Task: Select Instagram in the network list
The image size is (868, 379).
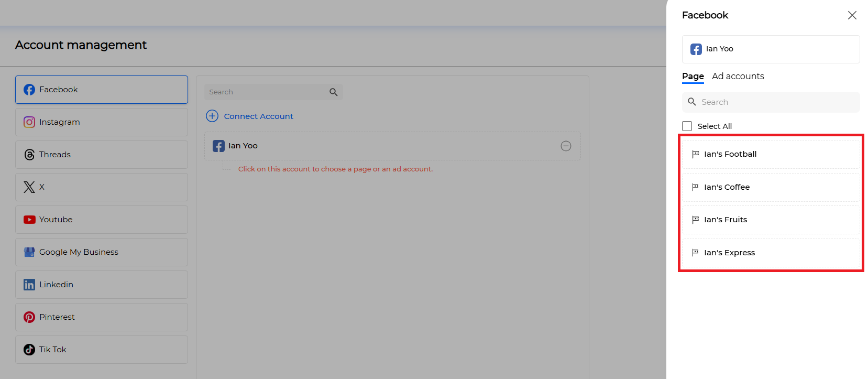Action: pyautogui.click(x=102, y=122)
